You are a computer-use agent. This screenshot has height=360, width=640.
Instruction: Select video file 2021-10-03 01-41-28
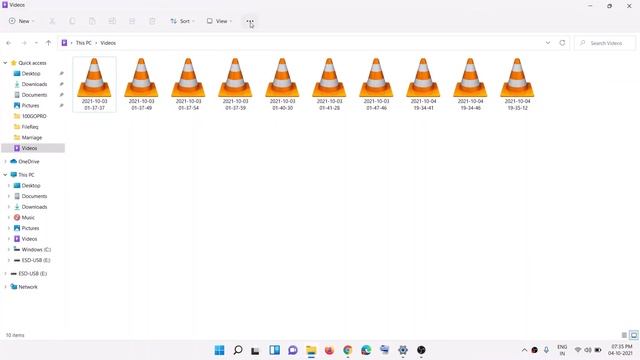coord(329,84)
